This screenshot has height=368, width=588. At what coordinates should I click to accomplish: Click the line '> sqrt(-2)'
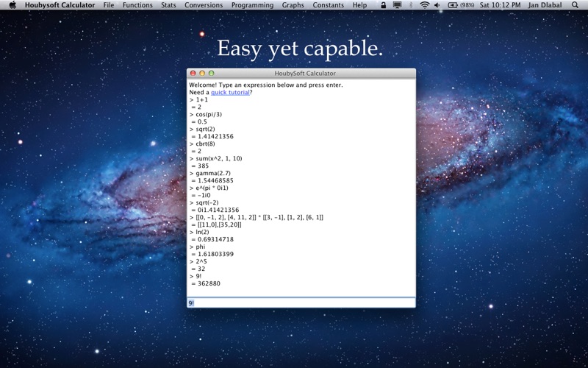pyautogui.click(x=204, y=203)
